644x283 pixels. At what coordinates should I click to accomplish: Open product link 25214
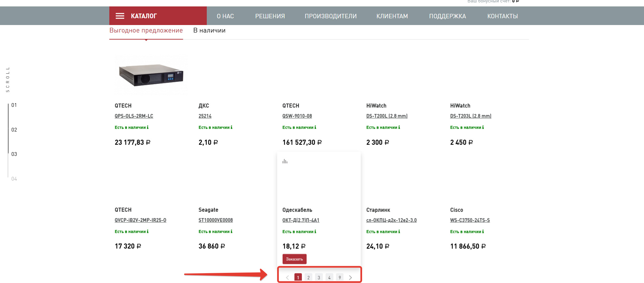(205, 116)
